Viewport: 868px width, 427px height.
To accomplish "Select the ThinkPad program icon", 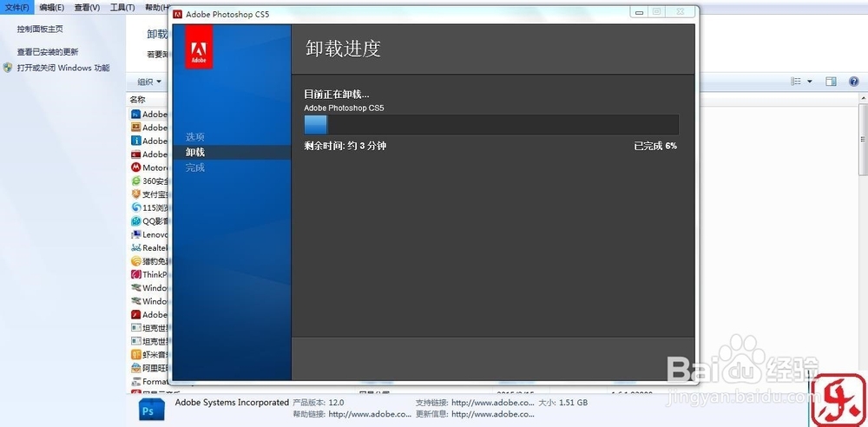I will [135, 274].
